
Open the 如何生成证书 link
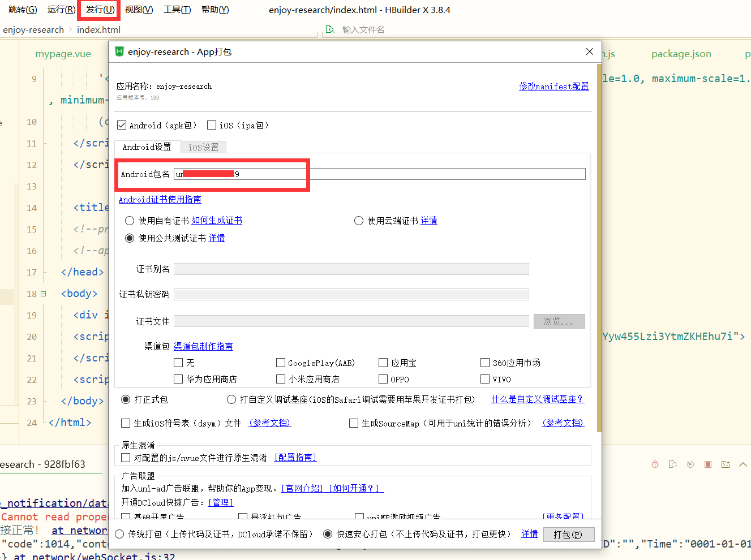click(x=217, y=221)
